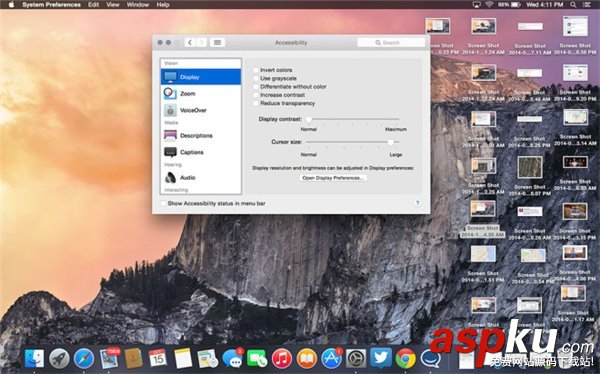This screenshot has height=374, width=600.
Task: Toggle Show Accessibility status in menu bar
Action: click(x=163, y=203)
